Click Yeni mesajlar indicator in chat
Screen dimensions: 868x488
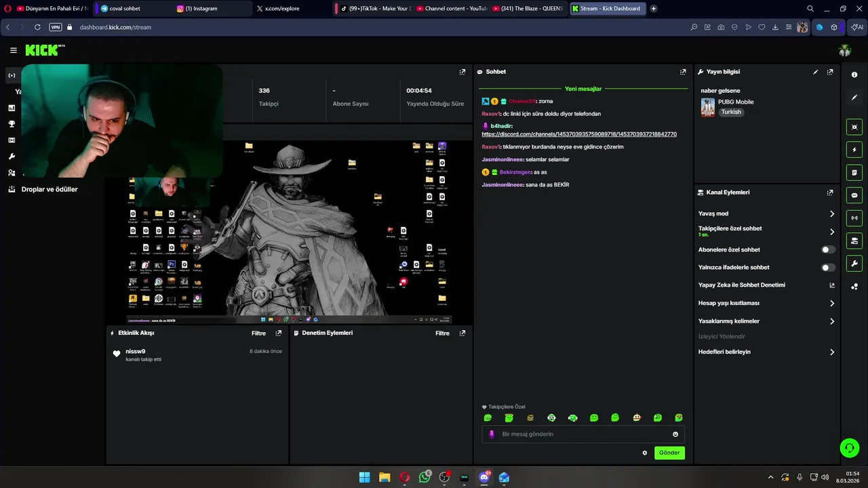pos(583,89)
